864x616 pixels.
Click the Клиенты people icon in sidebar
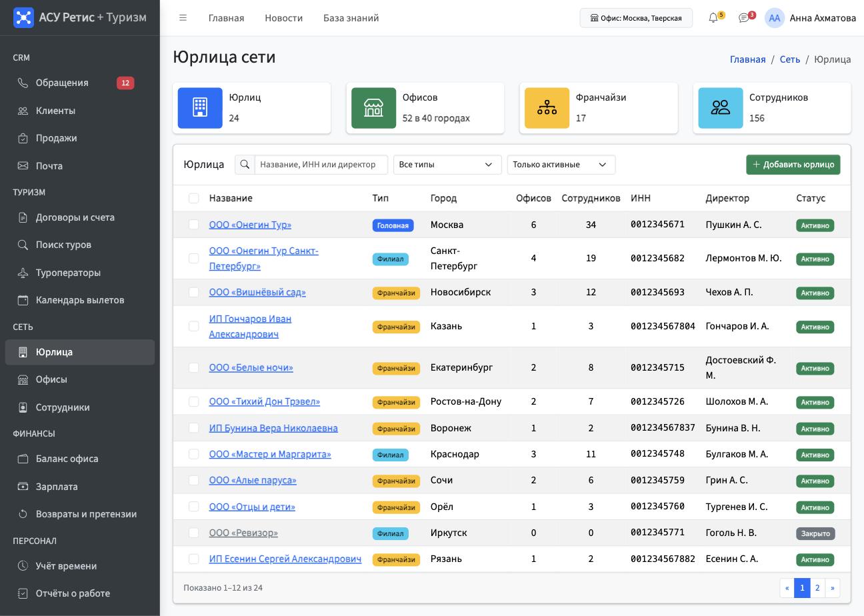point(23,111)
